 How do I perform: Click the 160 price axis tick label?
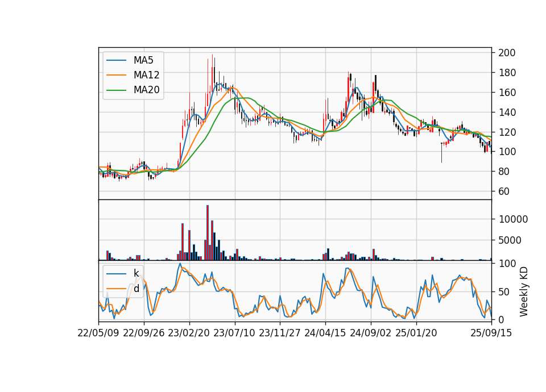pyautogui.click(x=507, y=93)
